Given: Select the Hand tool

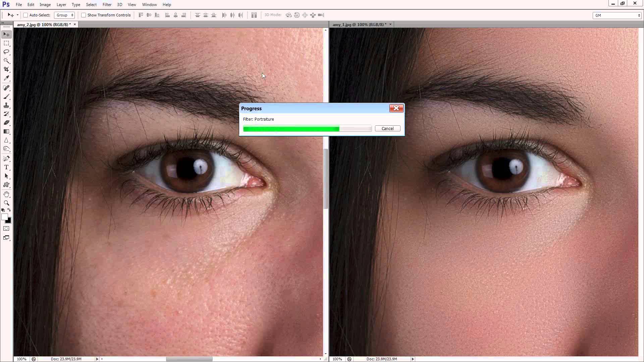Looking at the screenshot, I should point(6,194).
